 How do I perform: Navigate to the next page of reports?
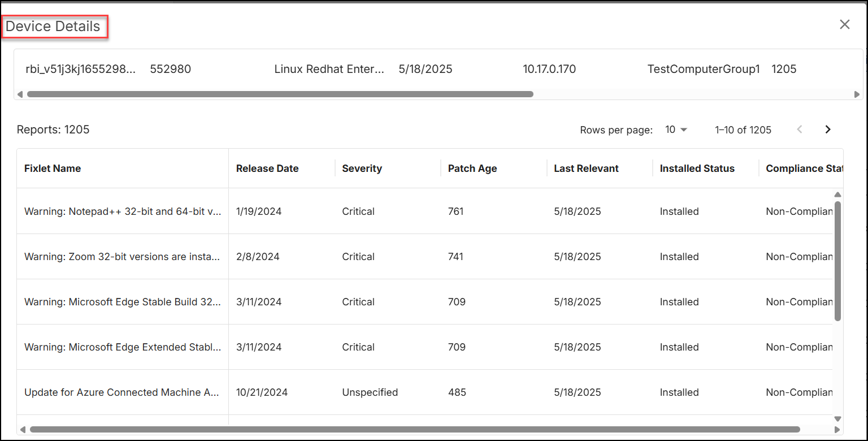pos(827,129)
